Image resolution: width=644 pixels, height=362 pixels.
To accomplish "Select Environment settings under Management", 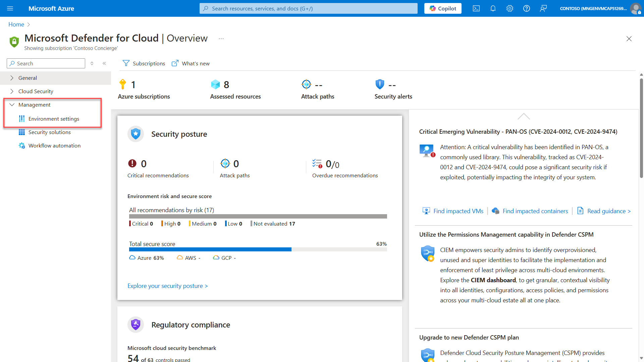I will [54, 119].
